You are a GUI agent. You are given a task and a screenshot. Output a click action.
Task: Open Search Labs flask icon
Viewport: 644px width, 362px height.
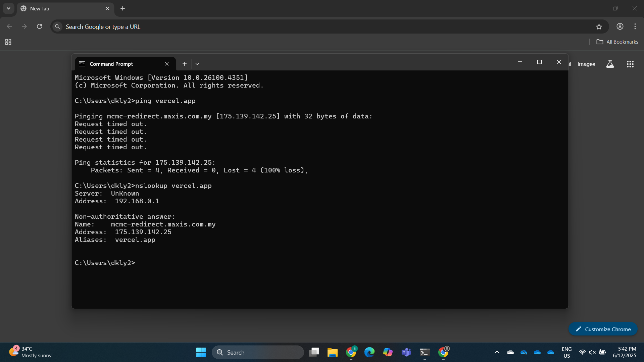610,64
